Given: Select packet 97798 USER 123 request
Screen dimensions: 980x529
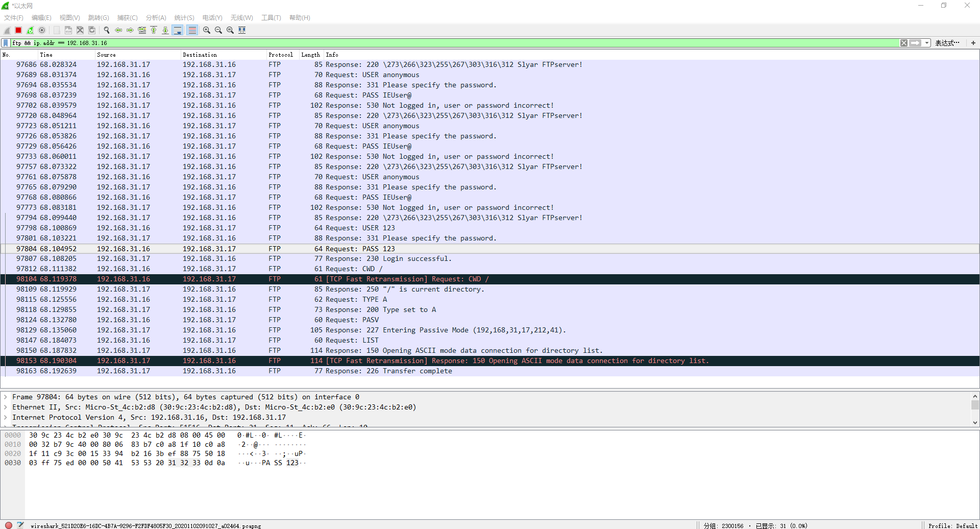Looking at the screenshot, I should coord(489,228).
